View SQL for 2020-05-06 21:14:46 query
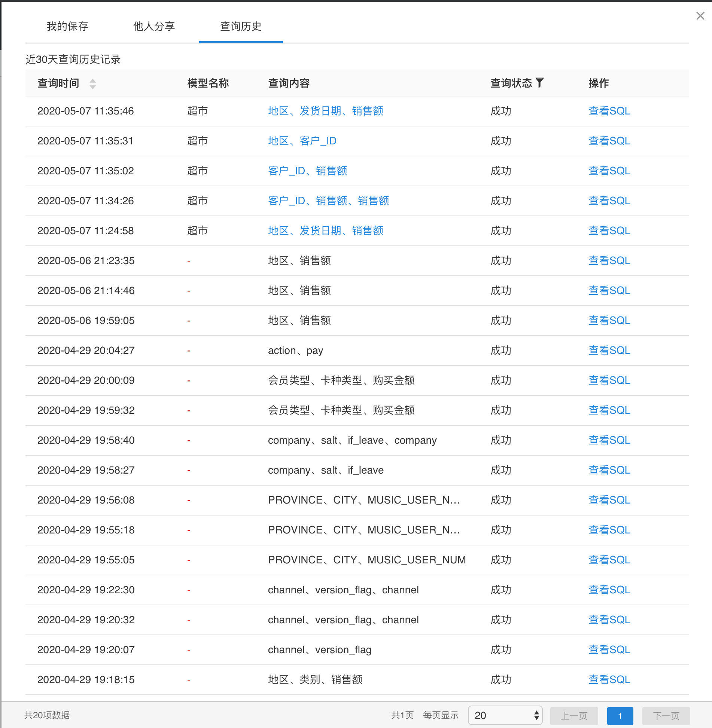The width and height of the screenshot is (712, 728). point(609,291)
